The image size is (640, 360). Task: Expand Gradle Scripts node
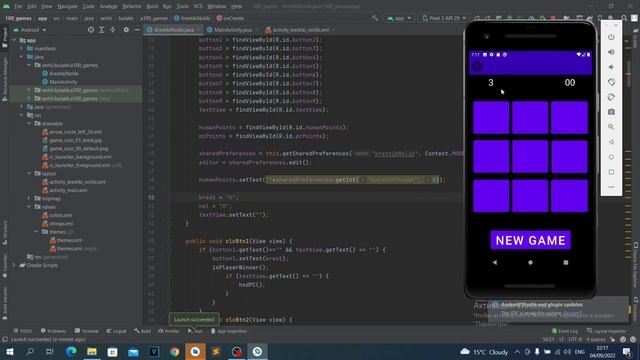point(15,265)
